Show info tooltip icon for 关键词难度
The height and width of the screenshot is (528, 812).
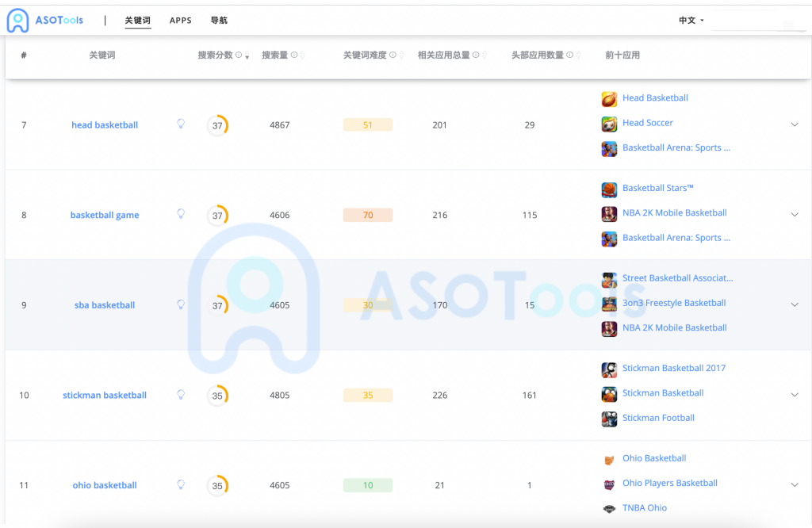393,55
